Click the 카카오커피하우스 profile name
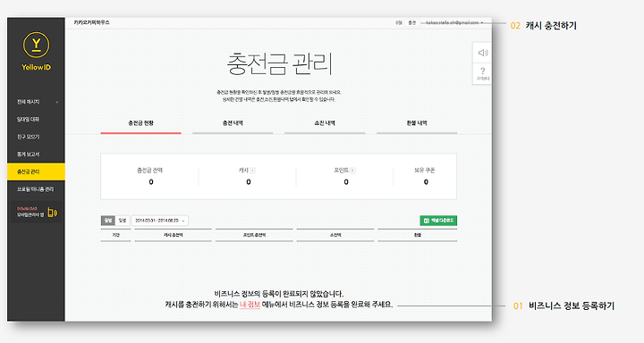The height and width of the screenshot is (343, 644). (x=91, y=22)
